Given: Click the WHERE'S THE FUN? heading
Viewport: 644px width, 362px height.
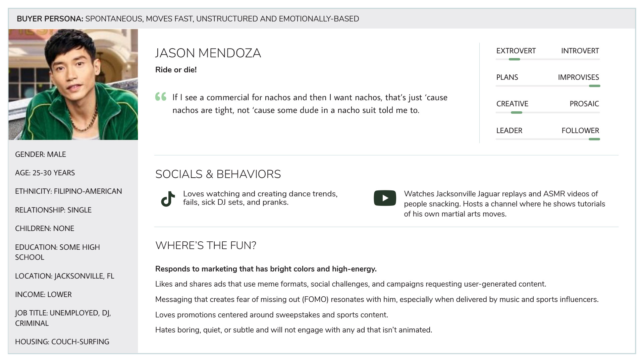Looking at the screenshot, I should point(206,245).
